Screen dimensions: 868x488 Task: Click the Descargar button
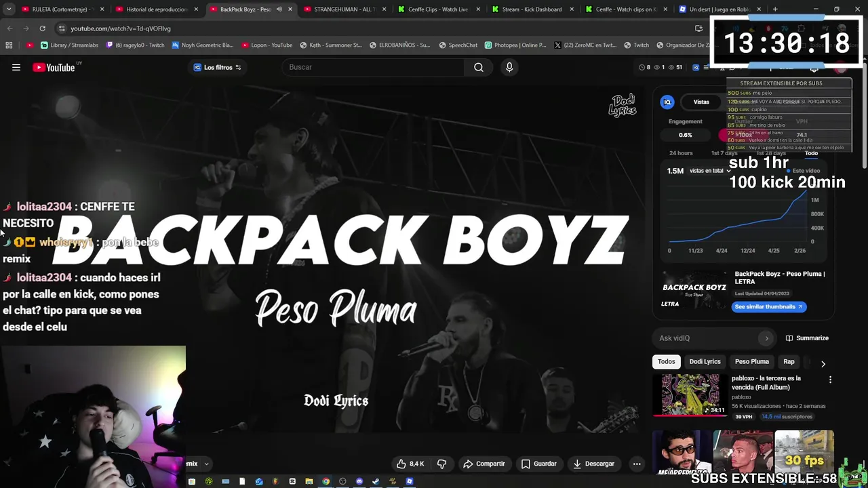[593, 464]
